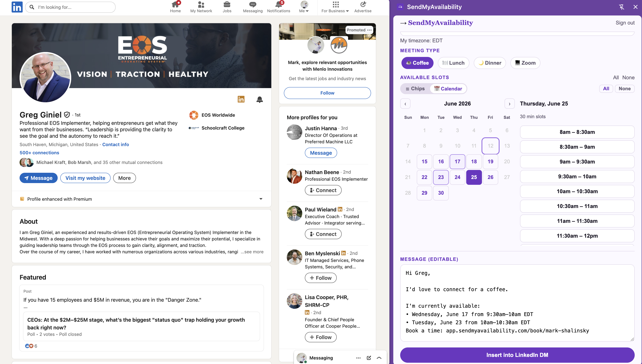Close the SendMyAvailability panel

pyautogui.click(x=635, y=7)
